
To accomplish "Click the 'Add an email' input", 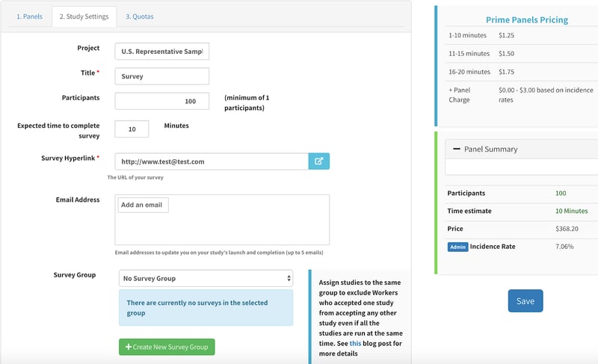I will point(143,205).
